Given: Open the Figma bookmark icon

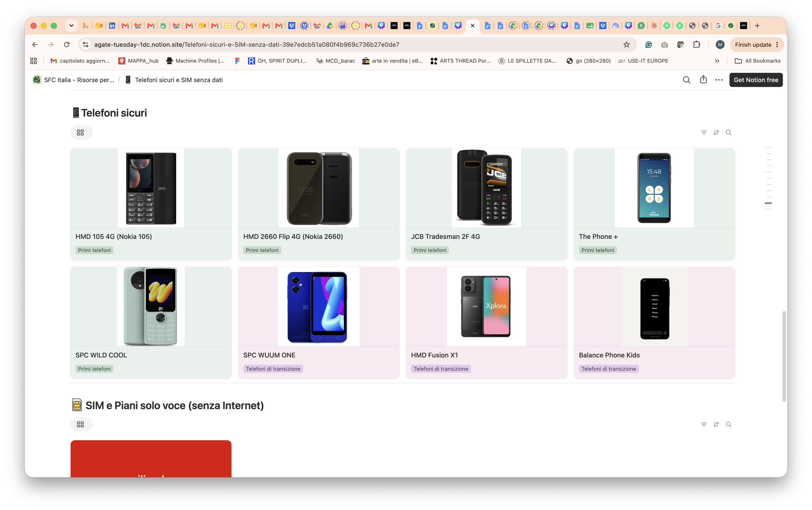Looking at the screenshot, I should point(237,61).
